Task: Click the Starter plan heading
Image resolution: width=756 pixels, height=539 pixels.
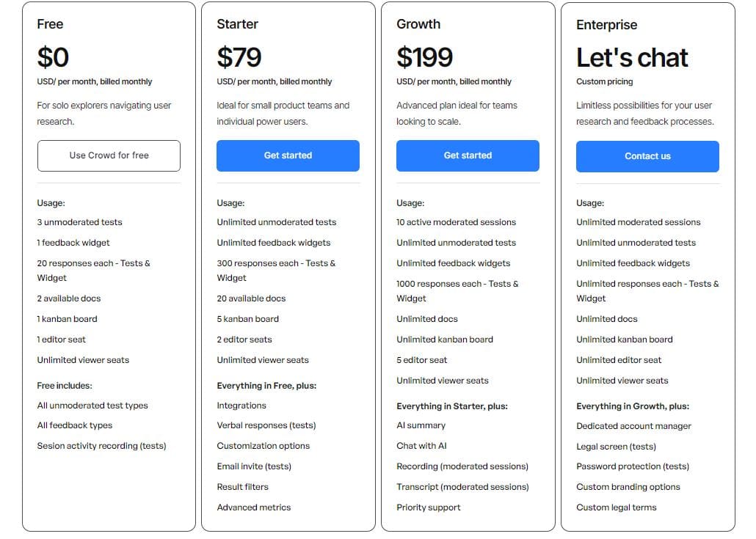Action: 237,24
